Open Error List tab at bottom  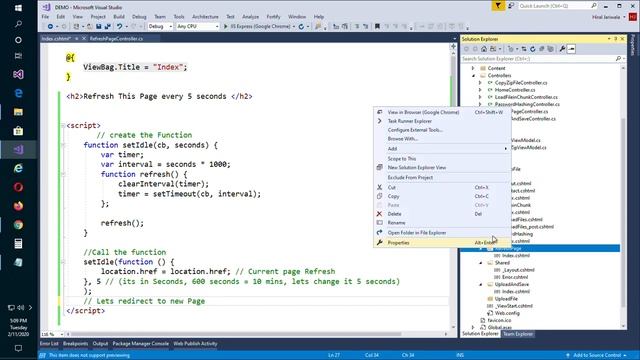point(49,344)
